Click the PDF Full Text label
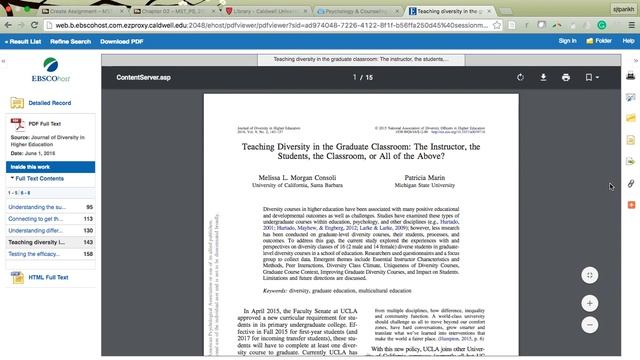Viewport: 640px width, 360px height. pyautogui.click(x=44, y=124)
